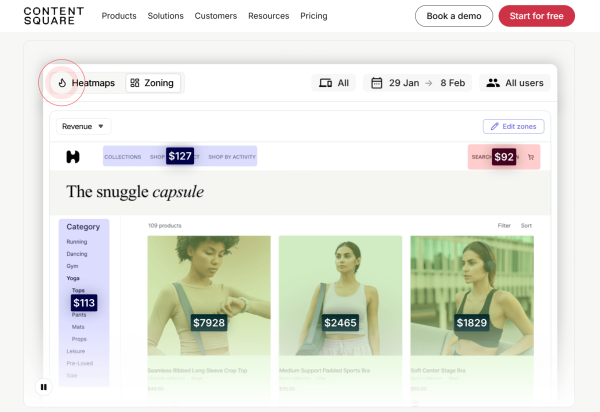Click the SEARCH link in the store header
This screenshot has width=600, height=412.
[481, 157]
